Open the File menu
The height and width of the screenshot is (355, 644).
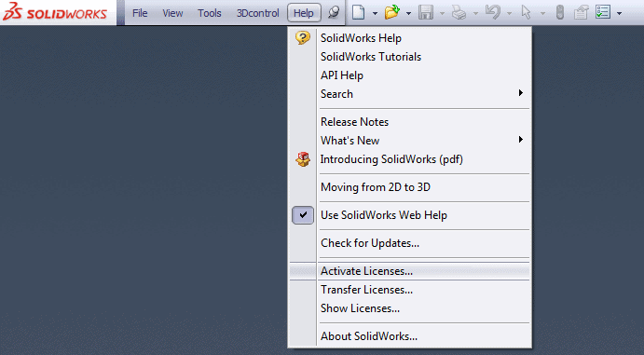[140, 13]
